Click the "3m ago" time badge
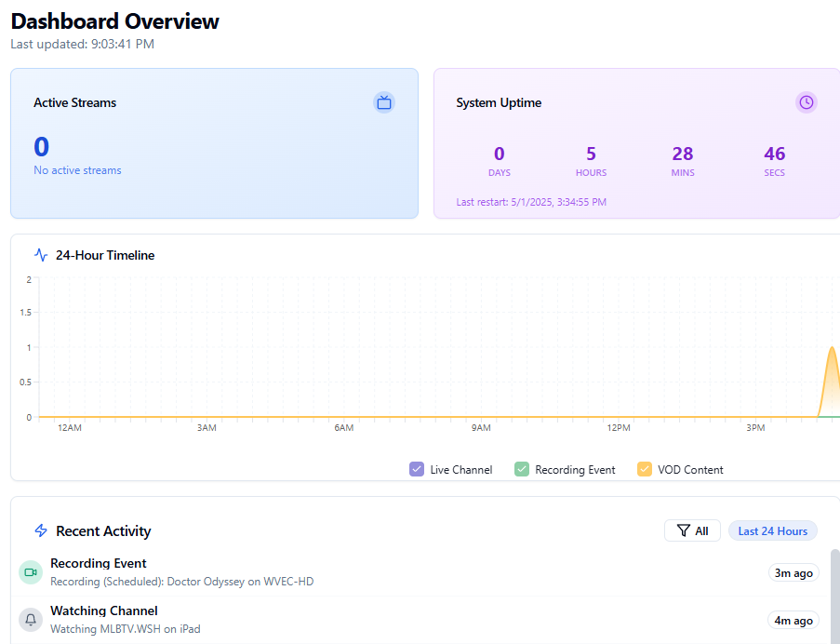This screenshot has width=840, height=644. pos(793,572)
